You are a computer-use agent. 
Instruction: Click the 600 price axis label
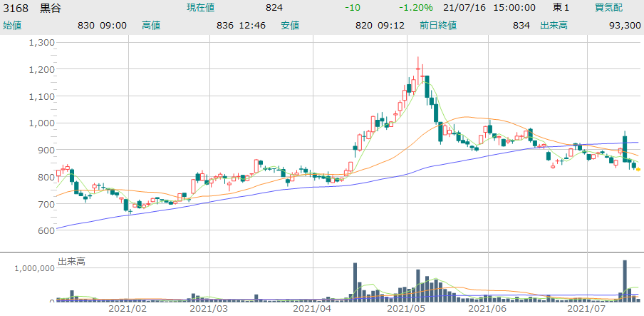click(x=46, y=230)
